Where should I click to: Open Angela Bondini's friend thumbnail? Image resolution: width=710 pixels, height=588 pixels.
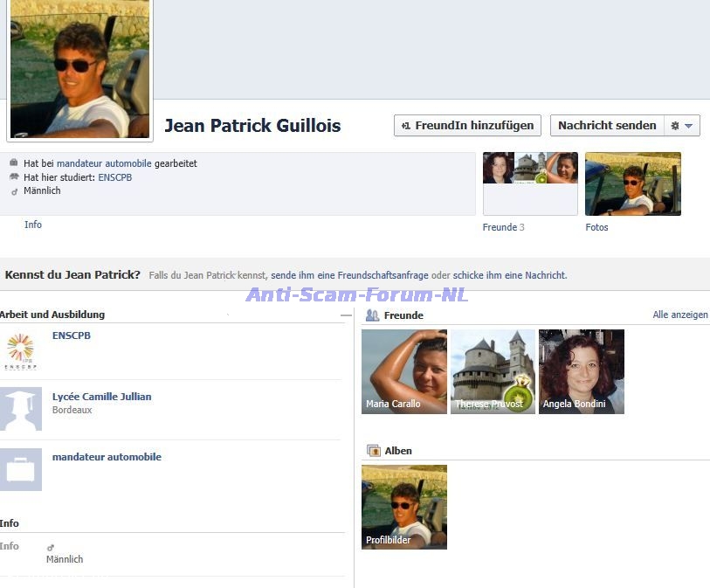point(582,371)
